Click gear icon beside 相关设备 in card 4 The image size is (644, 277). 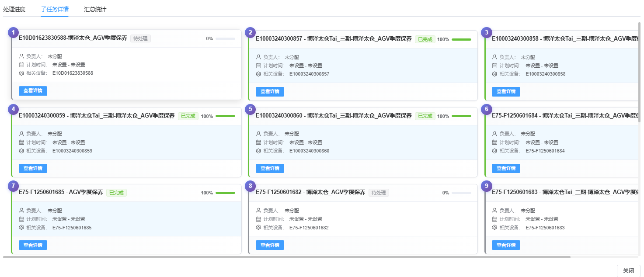[x=21, y=151]
